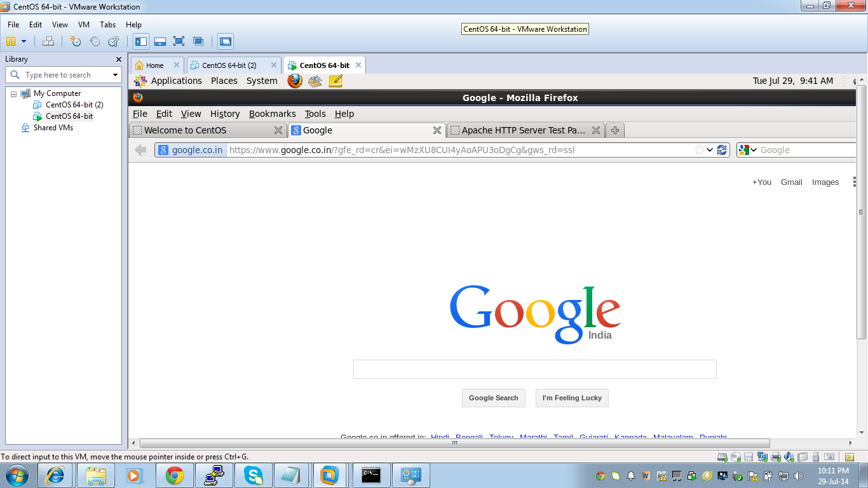Open the GNOME System menu
Viewport: 868px width, 488px height.
[x=262, y=81]
